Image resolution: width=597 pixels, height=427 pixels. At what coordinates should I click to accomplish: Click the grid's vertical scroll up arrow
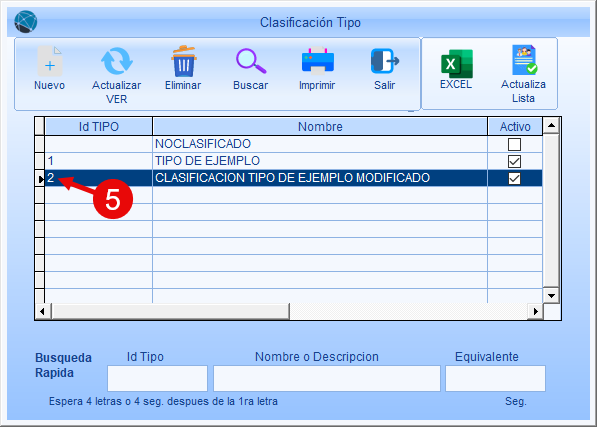click(x=551, y=125)
